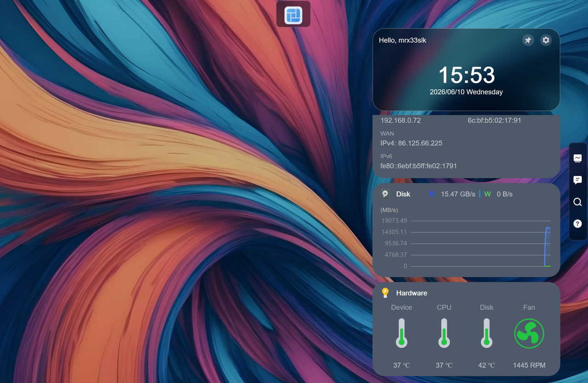Screen dimensions: 588x383
Task: Click the (MB/s) chart unit label
Action: [x=389, y=210]
